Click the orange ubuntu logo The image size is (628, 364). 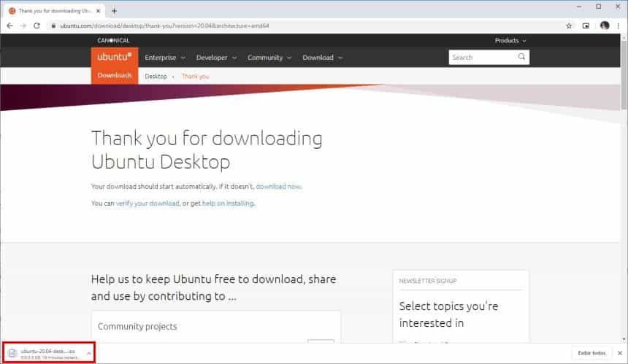click(x=115, y=57)
